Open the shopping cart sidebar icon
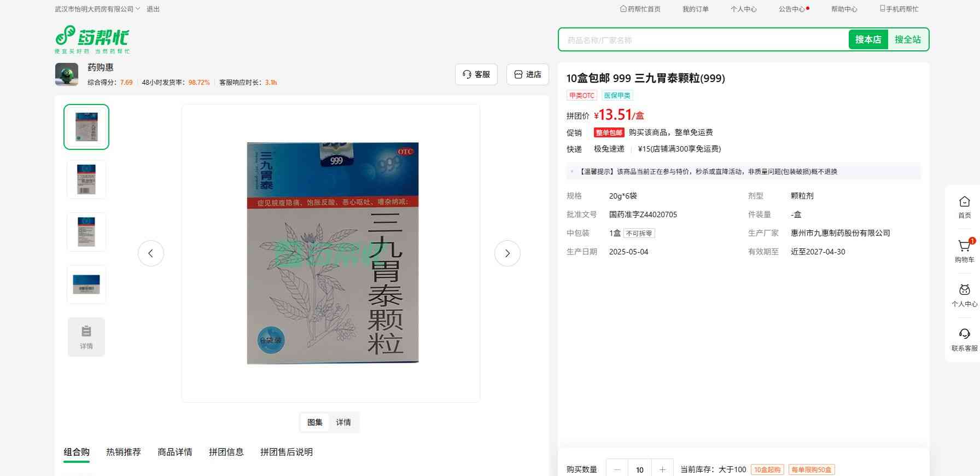Screen dimensions: 980x476 coord(964,247)
